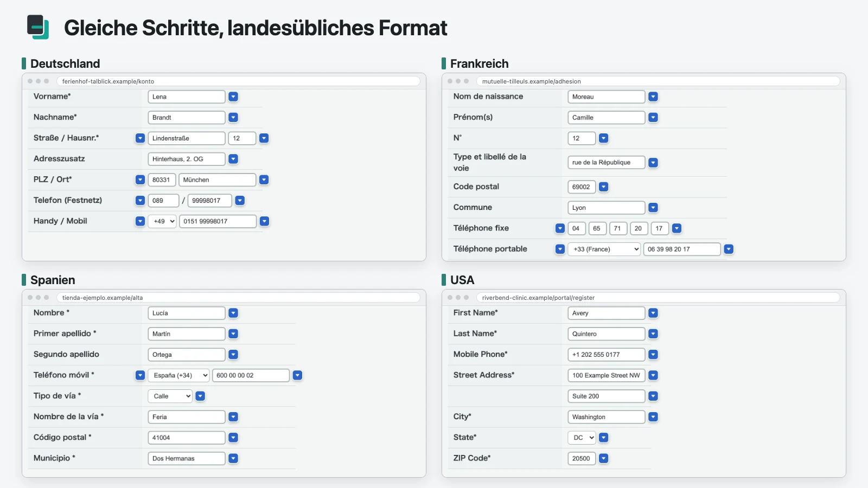Click autofill icon beside Code postal 69002

point(604,187)
